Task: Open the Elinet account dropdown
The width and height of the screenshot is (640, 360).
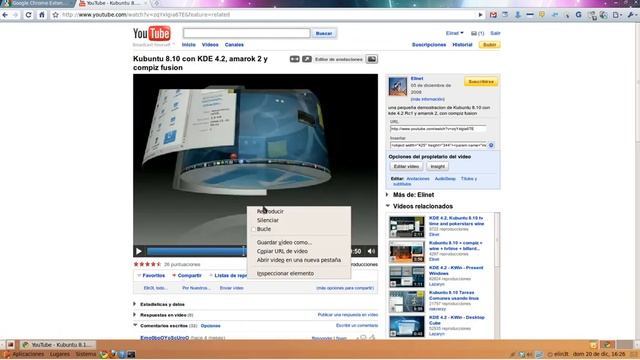Action: tap(454, 33)
